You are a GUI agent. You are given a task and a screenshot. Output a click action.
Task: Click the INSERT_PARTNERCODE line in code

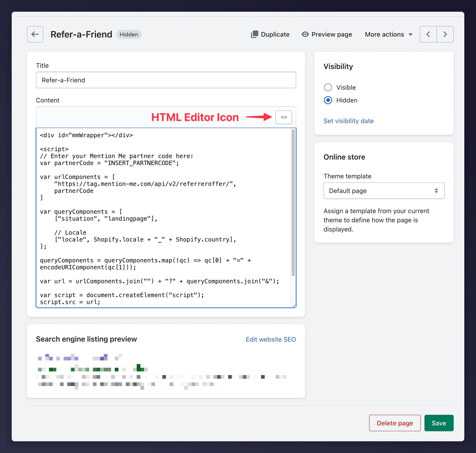click(109, 163)
